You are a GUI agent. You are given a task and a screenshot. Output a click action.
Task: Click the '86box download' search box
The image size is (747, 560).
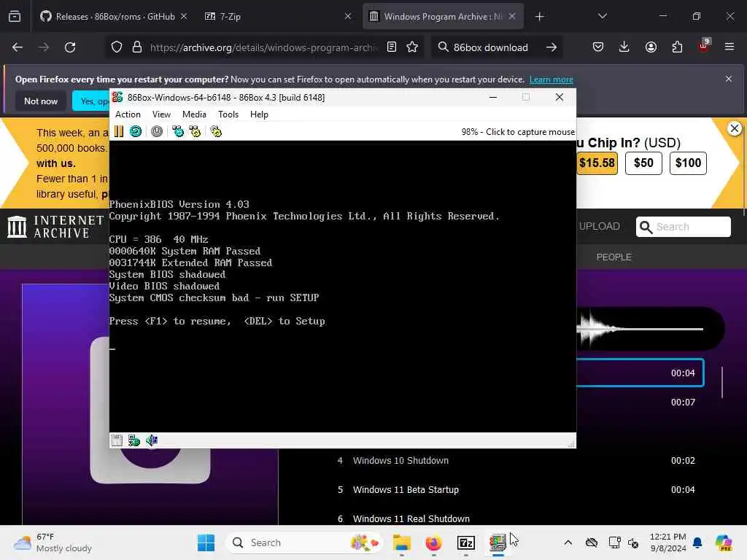tap(491, 47)
